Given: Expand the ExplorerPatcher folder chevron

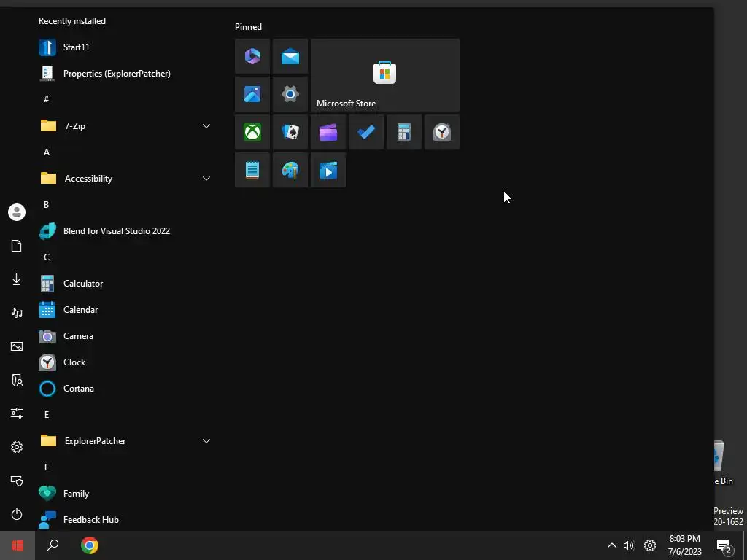Looking at the screenshot, I should pos(206,441).
